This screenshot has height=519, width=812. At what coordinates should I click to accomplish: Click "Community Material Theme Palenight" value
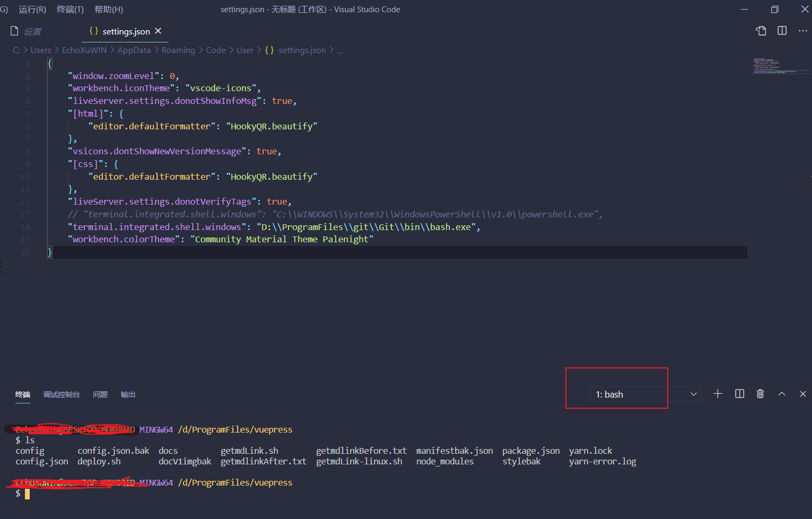tap(282, 240)
